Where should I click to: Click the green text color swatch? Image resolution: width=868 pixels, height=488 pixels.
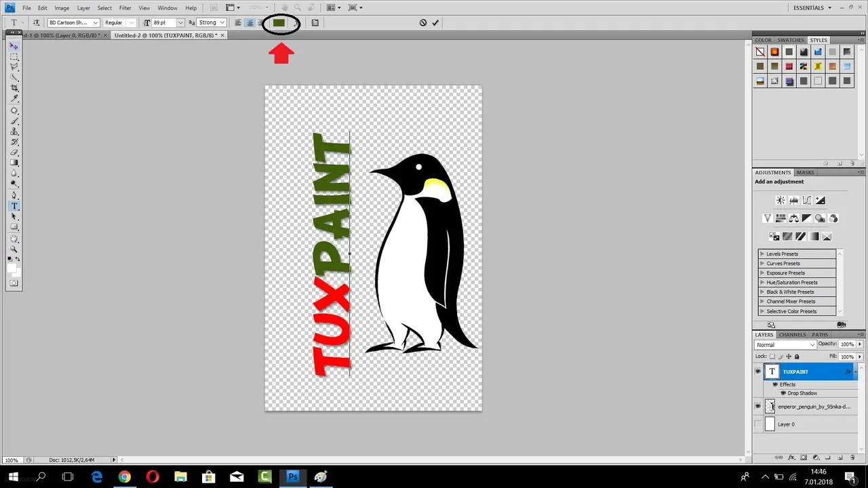279,22
